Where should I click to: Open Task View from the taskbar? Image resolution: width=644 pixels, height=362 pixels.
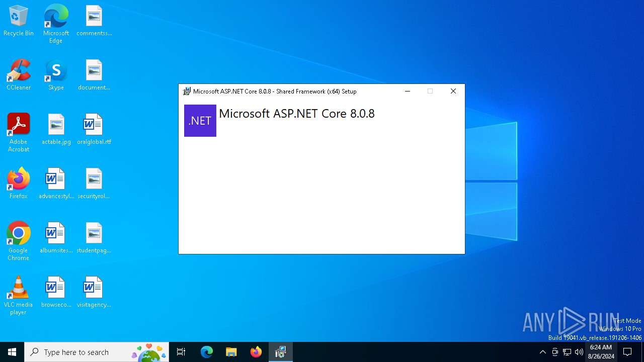click(x=181, y=352)
